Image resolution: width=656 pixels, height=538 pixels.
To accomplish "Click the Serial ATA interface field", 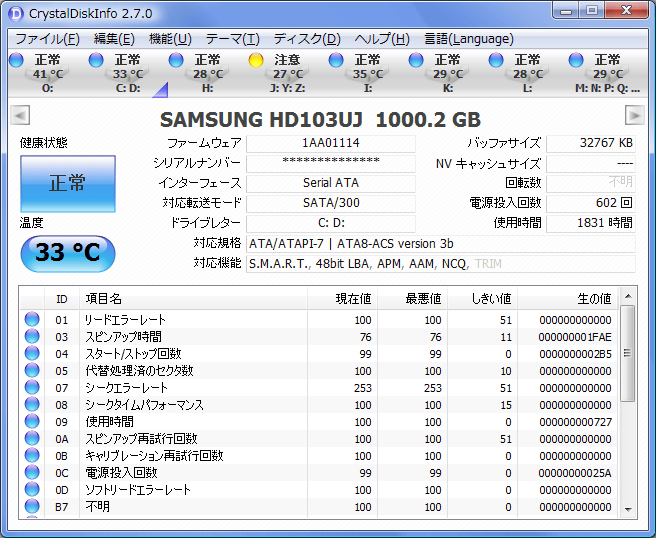I will 331,183.
